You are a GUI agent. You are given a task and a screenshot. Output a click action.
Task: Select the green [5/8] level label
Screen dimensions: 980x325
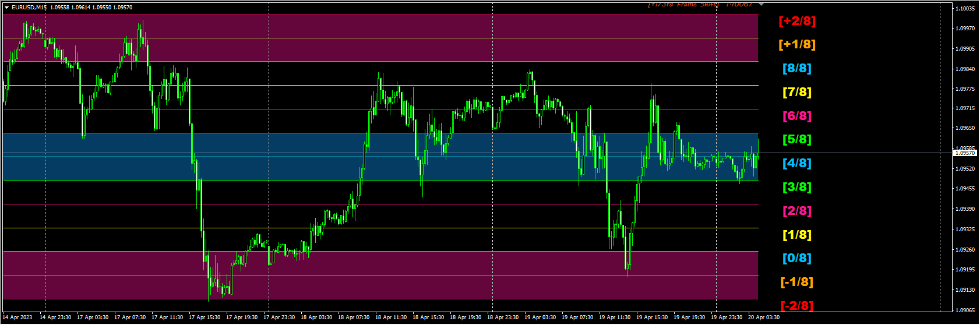tap(797, 139)
